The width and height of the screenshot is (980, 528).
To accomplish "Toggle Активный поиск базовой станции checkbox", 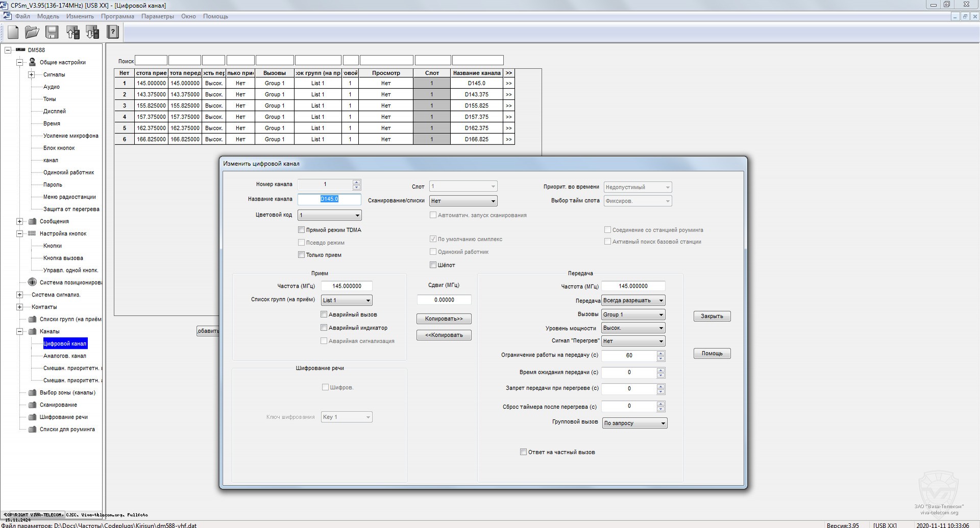I will tap(607, 242).
